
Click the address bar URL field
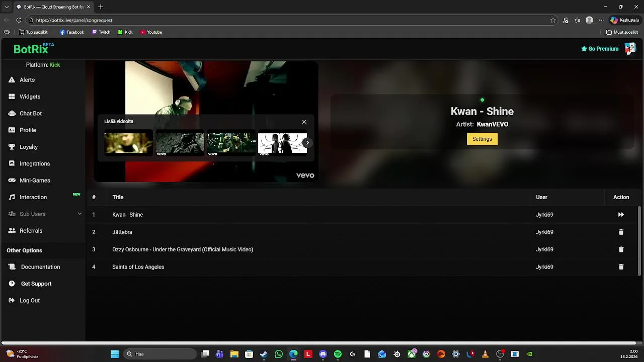tap(292, 20)
